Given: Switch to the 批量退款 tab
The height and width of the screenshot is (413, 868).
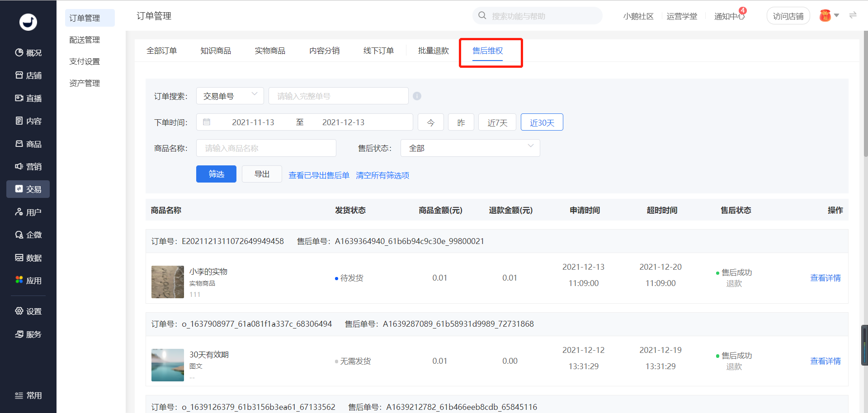Looking at the screenshot, I should tap(433, 51).
